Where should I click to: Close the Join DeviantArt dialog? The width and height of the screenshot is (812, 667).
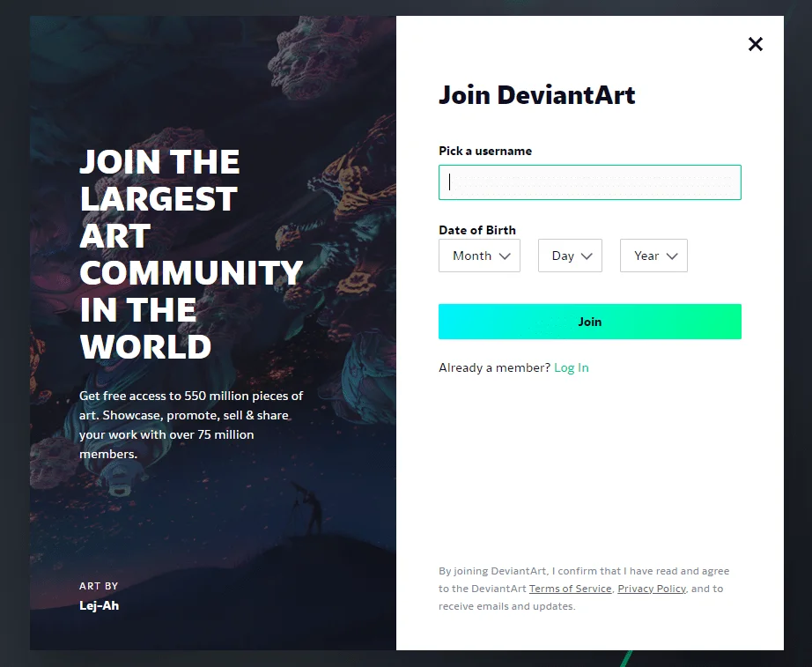pos(756,44)
